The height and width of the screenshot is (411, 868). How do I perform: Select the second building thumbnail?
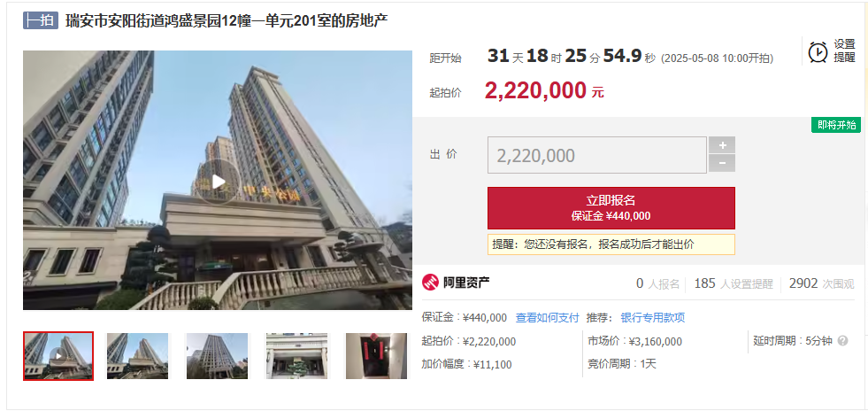point(137,356)
